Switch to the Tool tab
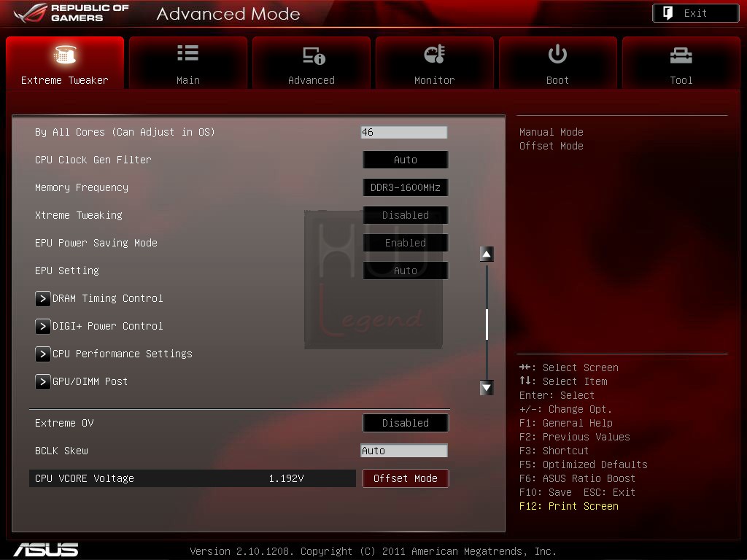Screen dimensions: 747x560 coord(681,63)
